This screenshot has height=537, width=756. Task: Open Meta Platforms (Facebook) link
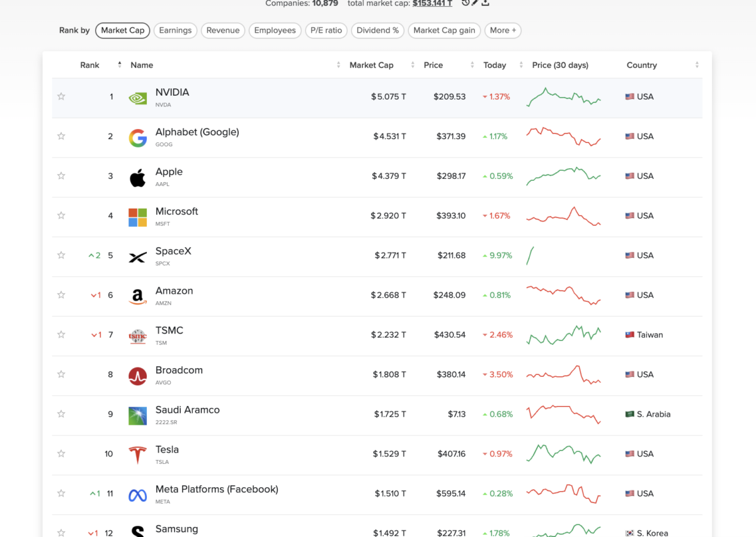coord(217,489)
